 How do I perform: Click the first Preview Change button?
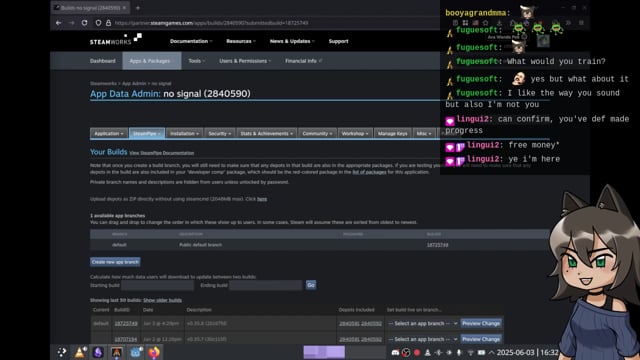point(481,323)
